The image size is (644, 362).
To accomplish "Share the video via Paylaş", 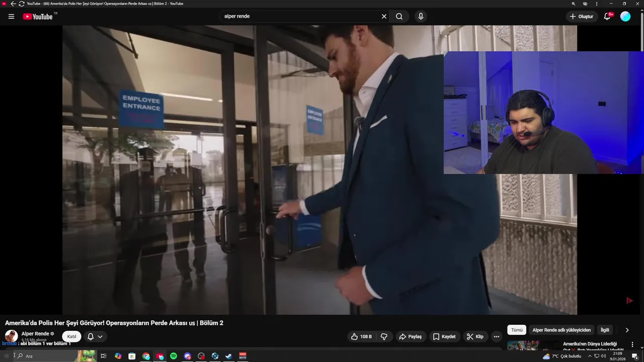I will click(411, 337).
